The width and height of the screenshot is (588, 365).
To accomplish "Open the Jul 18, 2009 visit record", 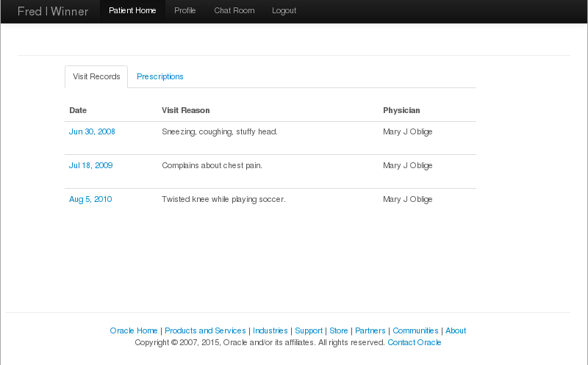I will tap(90, 166).
